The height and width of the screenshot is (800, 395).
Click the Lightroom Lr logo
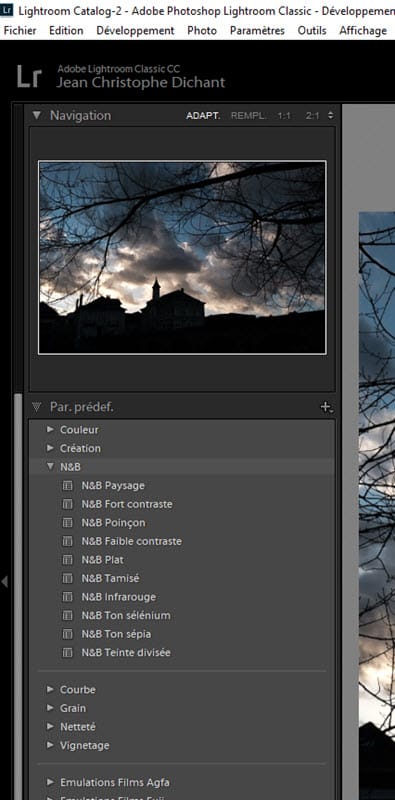pyautogui.click(x=29, y=77)
